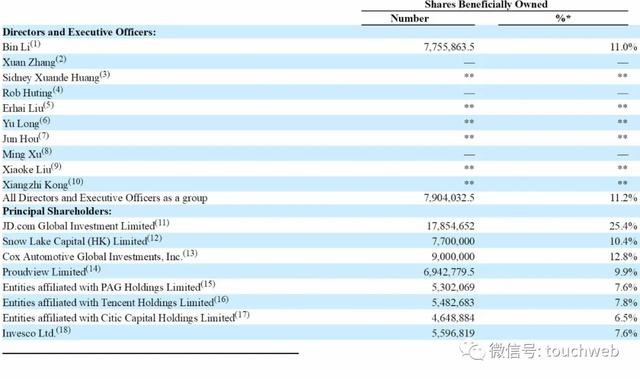Click the Number column header
Image resolution: width=640 pixels, height=379 pixels.
click(409, 18)
